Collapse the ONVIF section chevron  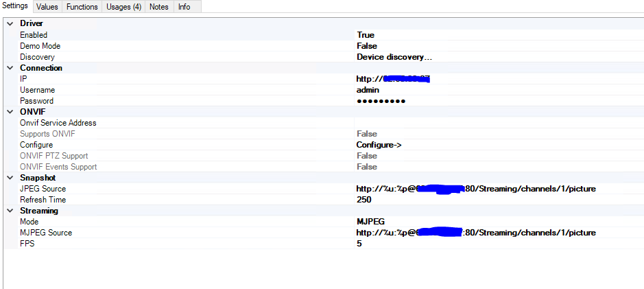point(10,112)
